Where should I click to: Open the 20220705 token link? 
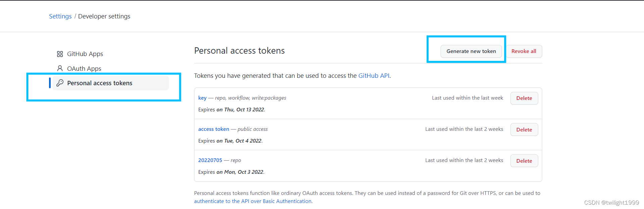210,160
